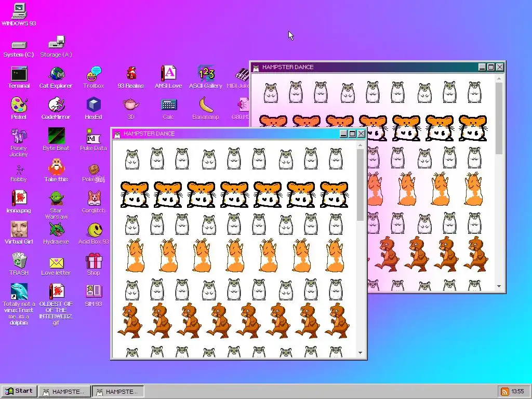Click front HAMPSTER DANCE scroll down arrow
The height and width of the screenshot is (399, 532).
[361, 353]
